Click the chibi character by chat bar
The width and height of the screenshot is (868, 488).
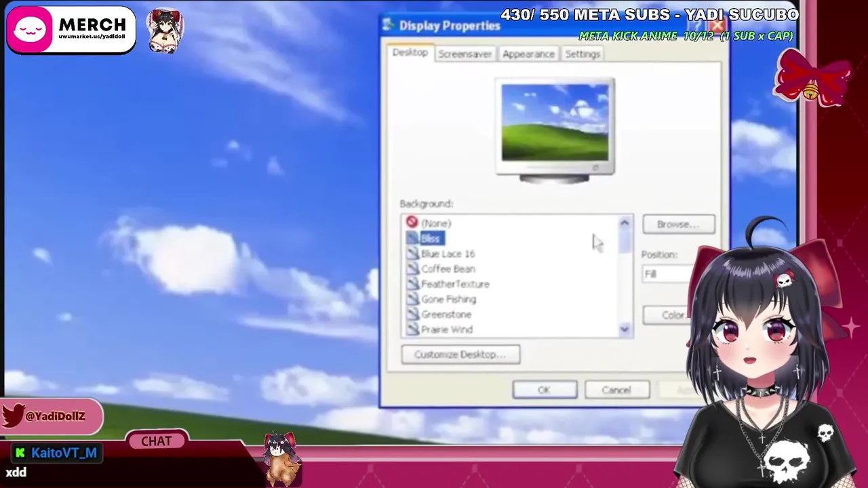coord(281,459)
